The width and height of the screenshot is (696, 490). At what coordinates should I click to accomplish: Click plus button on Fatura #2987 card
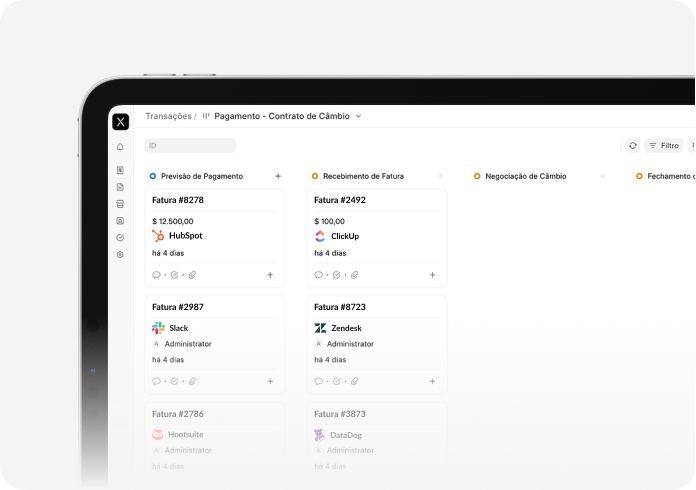(x=270, y=381)
